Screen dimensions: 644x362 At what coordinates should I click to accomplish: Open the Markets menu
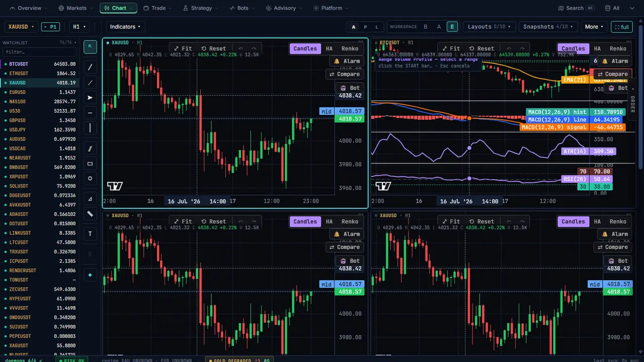pos(76,8)
